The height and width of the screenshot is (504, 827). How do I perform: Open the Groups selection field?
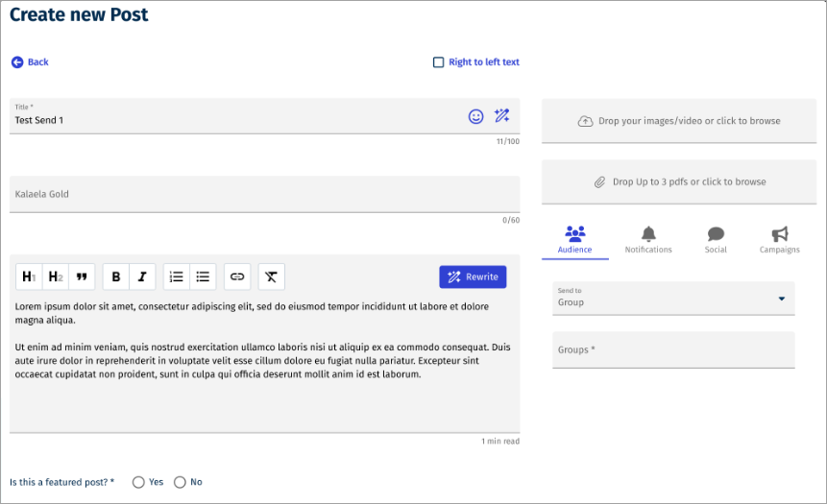coord(673,350)
